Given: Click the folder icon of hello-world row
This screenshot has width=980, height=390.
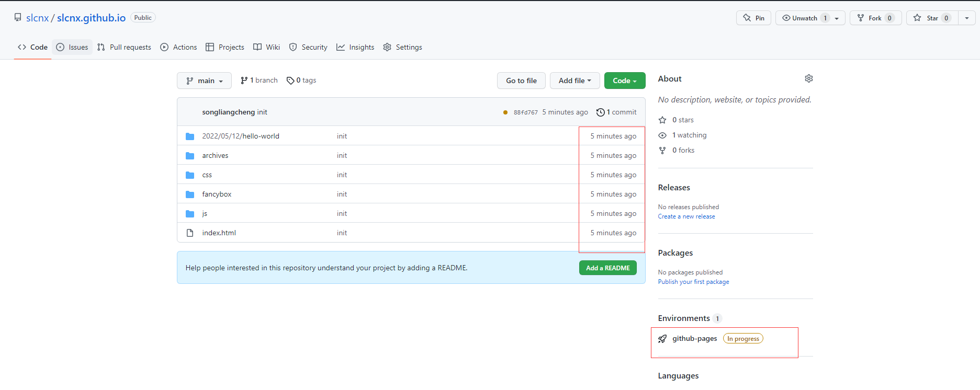Looking at the screenshot, I should (190, 136).
